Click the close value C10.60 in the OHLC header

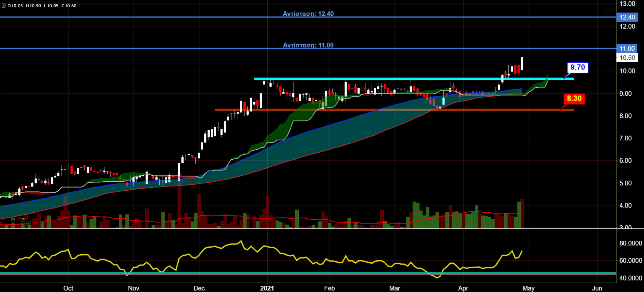click(x=68, y=6)
